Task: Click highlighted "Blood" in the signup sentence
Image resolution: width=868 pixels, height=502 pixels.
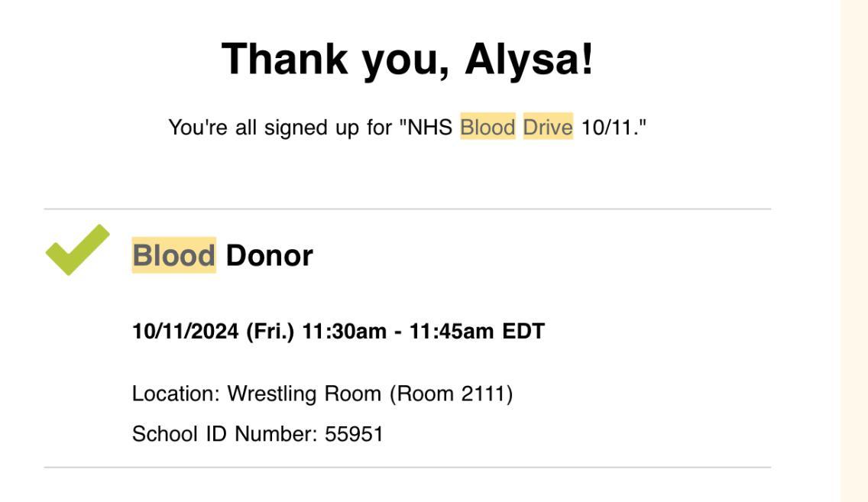Action: pos(487,127)
